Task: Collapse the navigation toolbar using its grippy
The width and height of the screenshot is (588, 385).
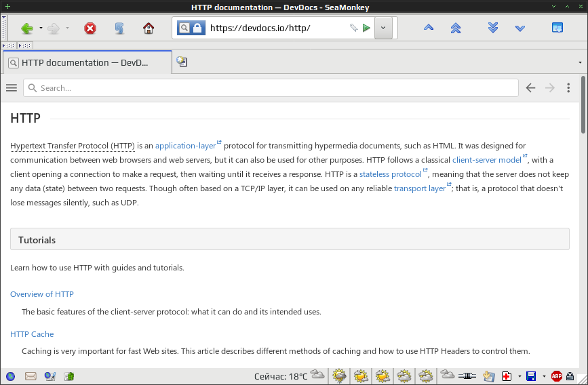Action: point(4,28)
